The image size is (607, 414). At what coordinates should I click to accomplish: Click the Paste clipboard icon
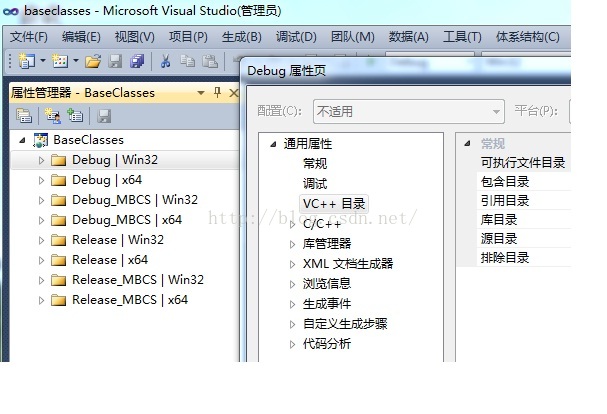(x=210, y=61)
